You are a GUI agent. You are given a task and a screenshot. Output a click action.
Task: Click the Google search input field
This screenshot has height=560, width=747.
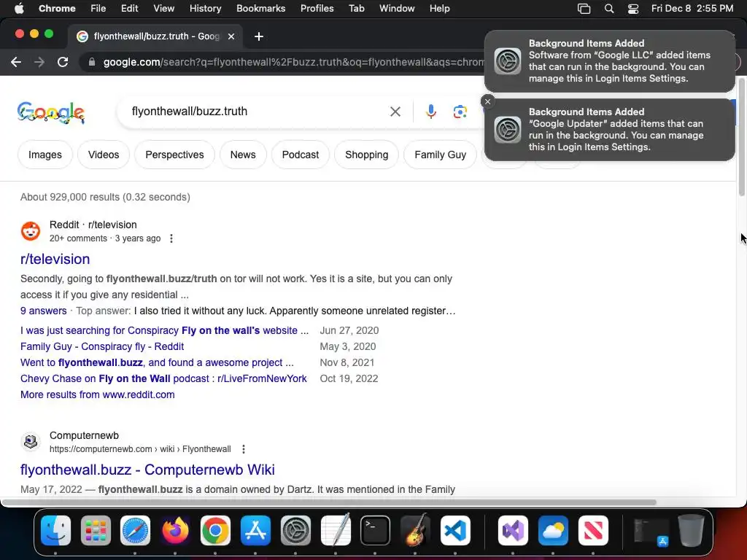(258, 112)
